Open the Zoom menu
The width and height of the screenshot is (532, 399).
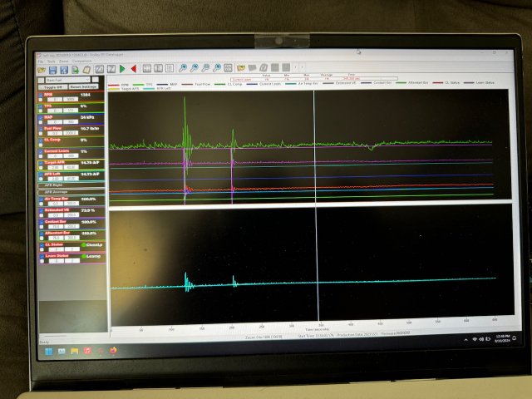(62, 62)
